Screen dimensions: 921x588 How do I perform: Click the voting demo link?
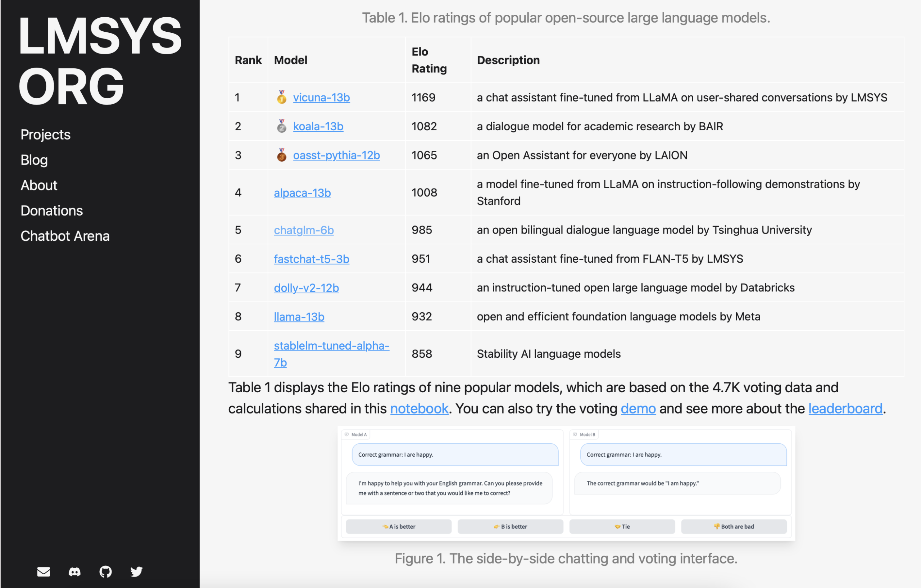pyautogui.click(x=638, y=408)
